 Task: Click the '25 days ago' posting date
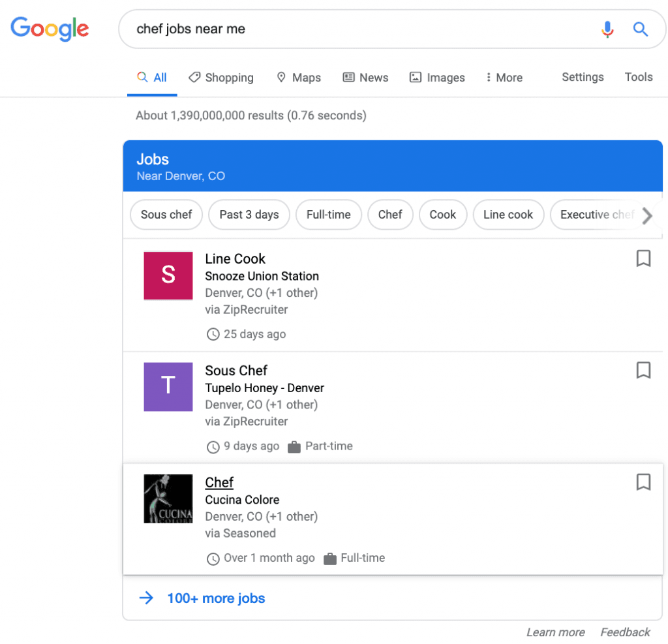tap(255, 334)
